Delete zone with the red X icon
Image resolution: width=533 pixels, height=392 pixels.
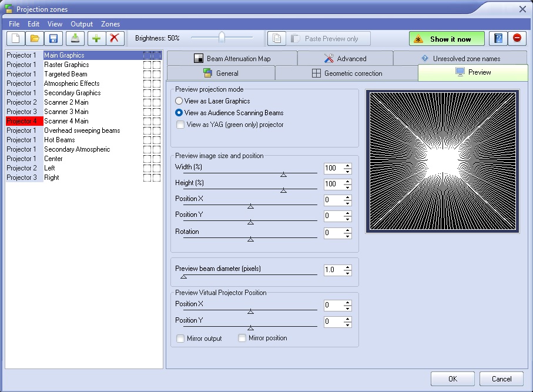pyautogui.click(x=115, y=39)
